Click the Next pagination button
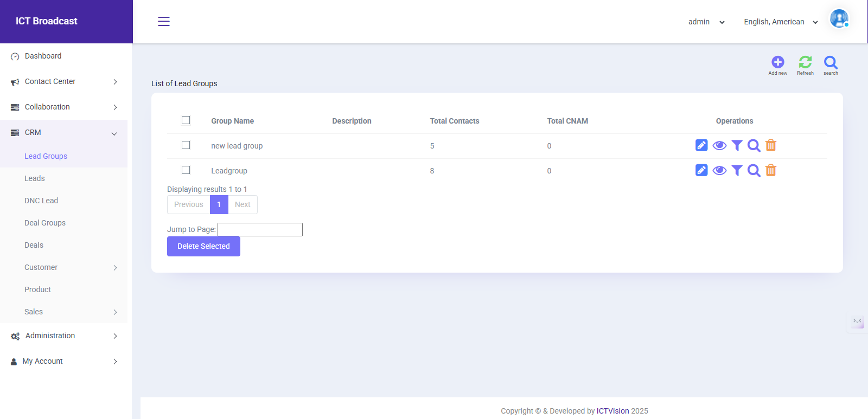The image size is (868, 419). click(242, 204)
